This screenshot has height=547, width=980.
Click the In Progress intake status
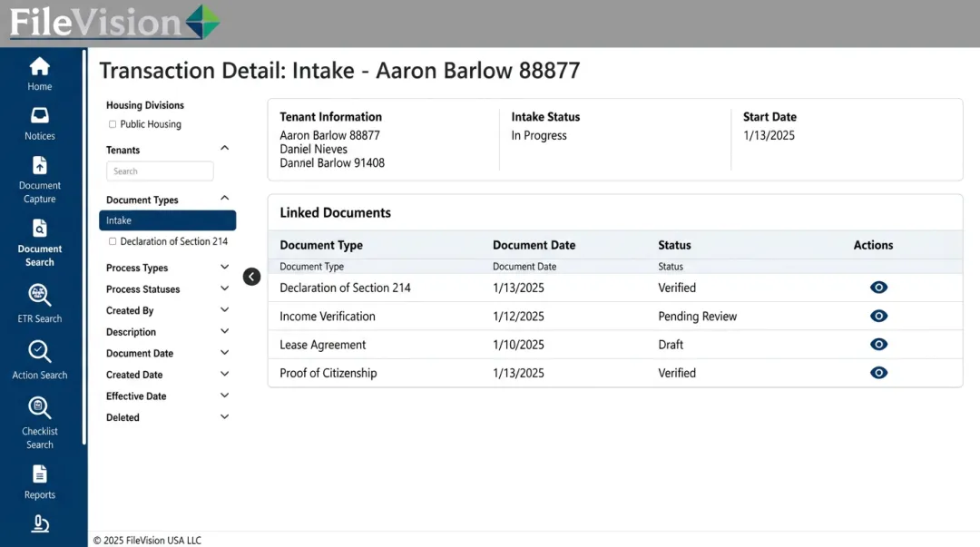[x=539, y=135]
